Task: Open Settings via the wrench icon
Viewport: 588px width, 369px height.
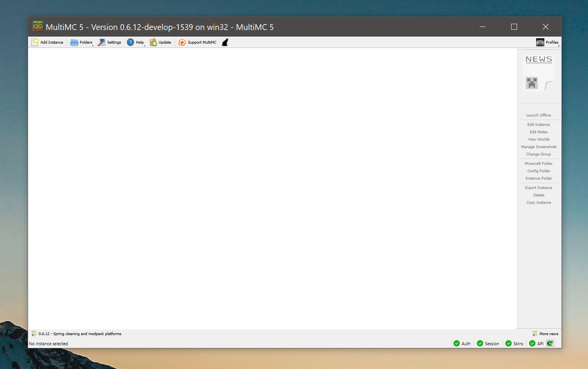Action: [x=102, y=42]
